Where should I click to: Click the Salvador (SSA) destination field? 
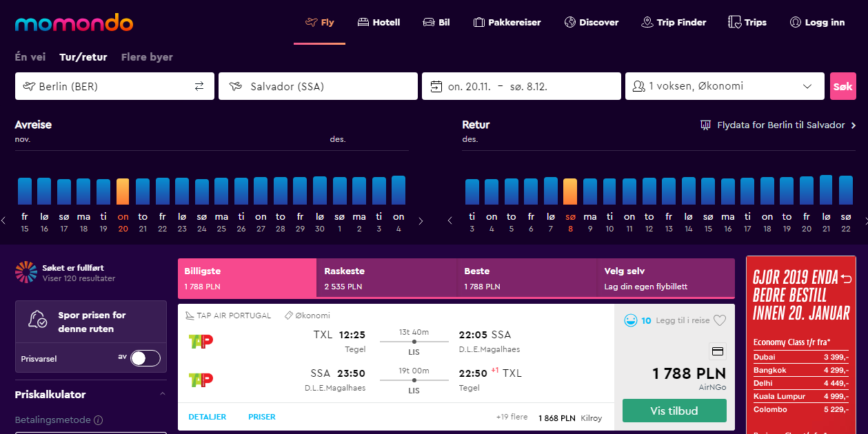(x=318, y=86)
